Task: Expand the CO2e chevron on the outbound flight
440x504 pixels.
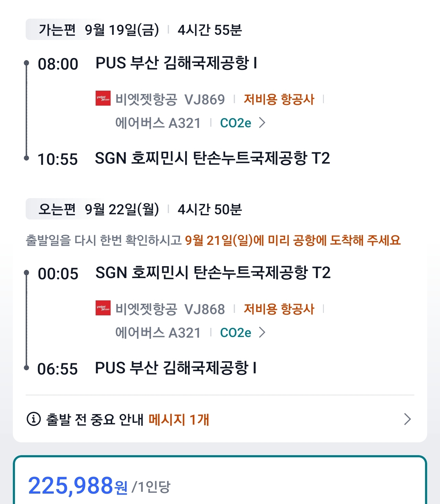Action: 262,123
